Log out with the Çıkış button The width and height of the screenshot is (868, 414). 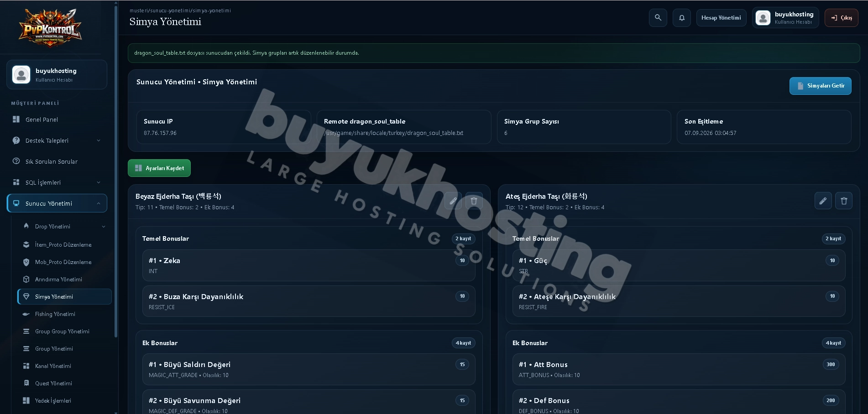[x=841, y=18]
